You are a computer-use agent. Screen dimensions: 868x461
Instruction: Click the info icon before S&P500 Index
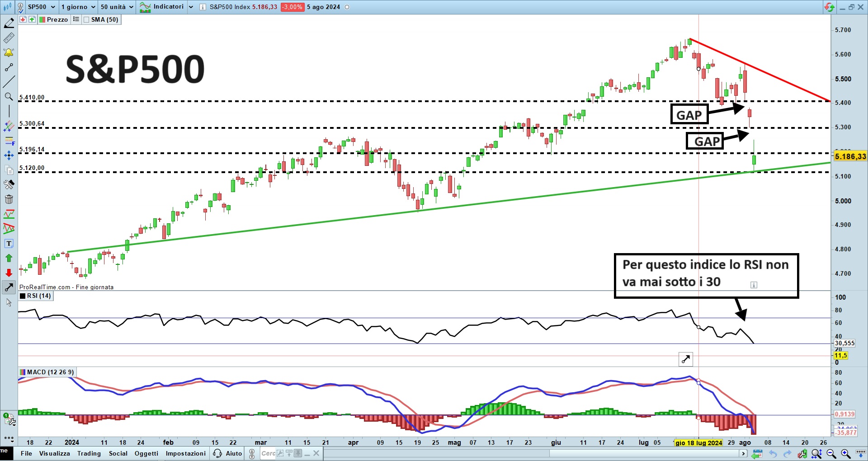tap(203, 7)
